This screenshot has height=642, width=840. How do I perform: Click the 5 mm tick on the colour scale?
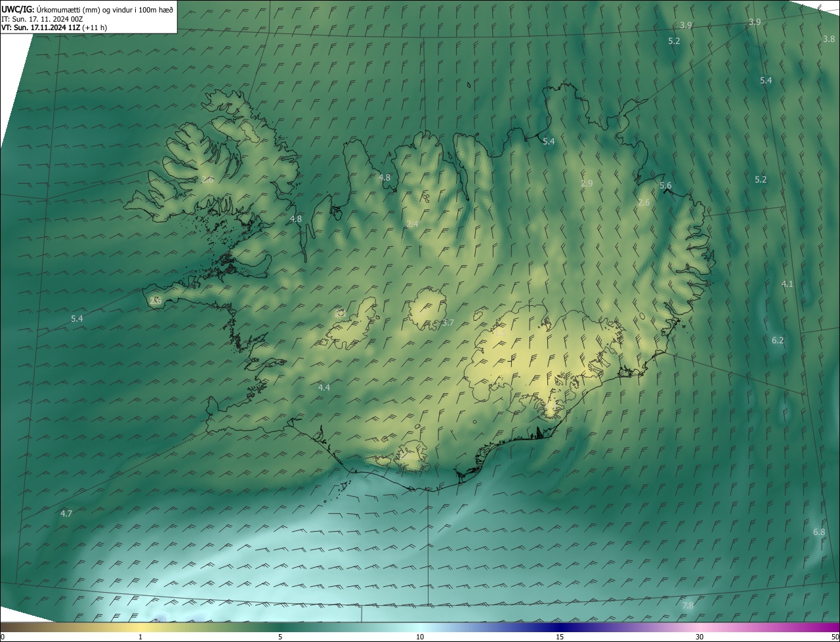(280, 637)
